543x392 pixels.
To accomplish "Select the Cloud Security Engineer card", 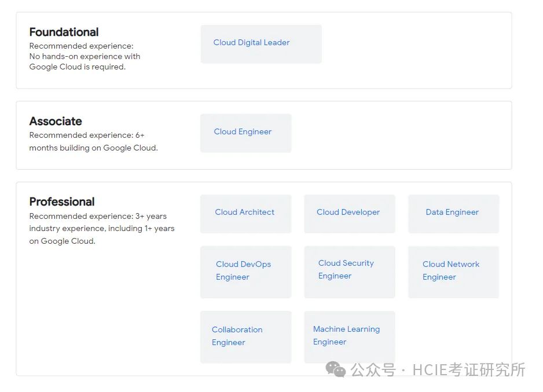I will [x=350, y=272].
